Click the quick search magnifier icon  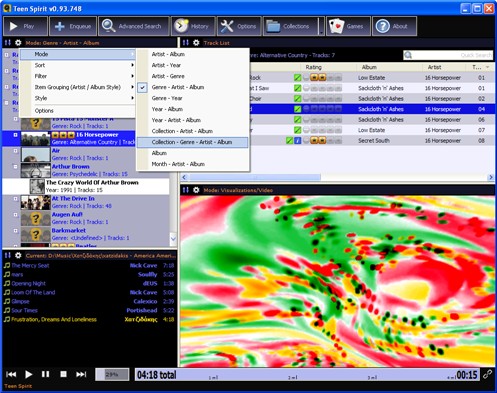408,55
